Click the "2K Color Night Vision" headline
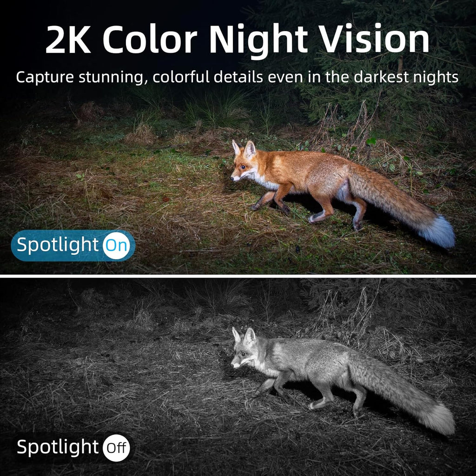The height and width of the screenshot is (476, 476). [238, 40]
